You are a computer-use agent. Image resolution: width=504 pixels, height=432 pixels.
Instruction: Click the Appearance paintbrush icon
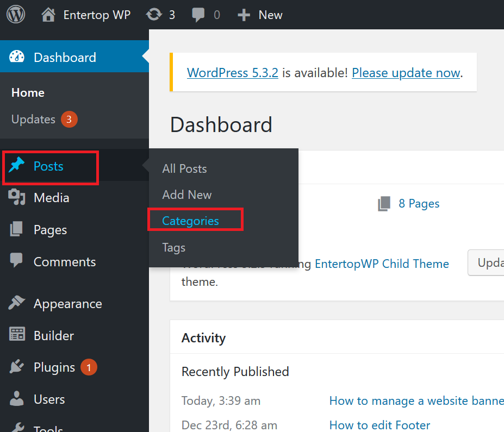coord(17,303)
